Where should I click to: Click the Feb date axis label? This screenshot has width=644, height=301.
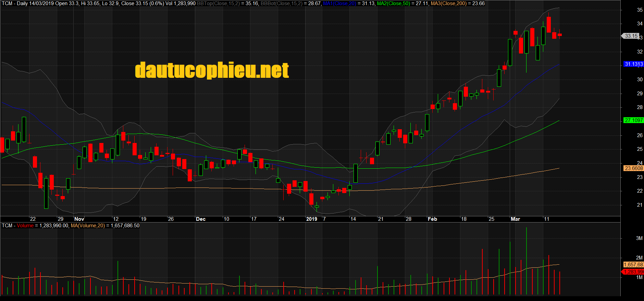432,219
